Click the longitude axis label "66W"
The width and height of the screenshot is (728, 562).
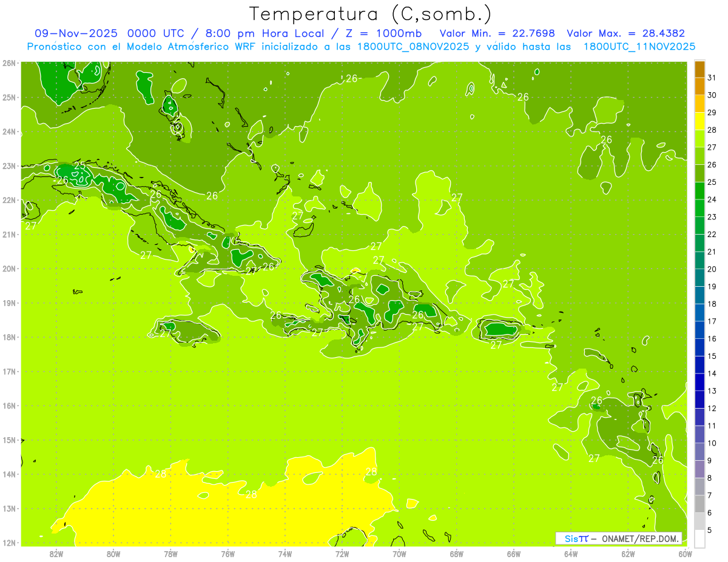click(513, 554)
